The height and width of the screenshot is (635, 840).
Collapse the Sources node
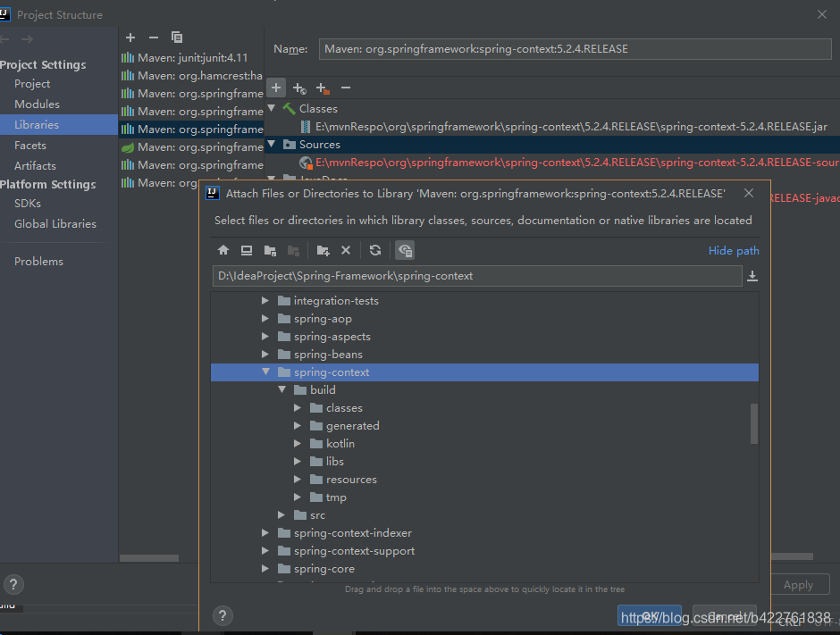click(272, 144)
